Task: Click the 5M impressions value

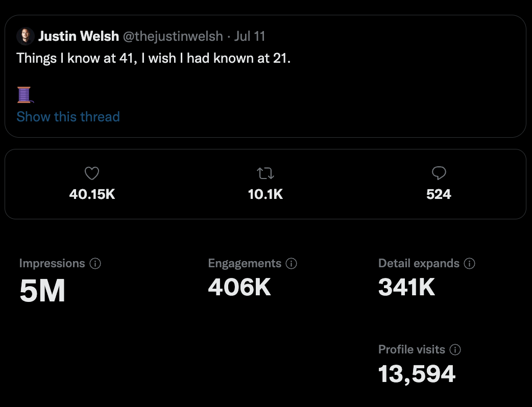Action: [x=42, y=291]
